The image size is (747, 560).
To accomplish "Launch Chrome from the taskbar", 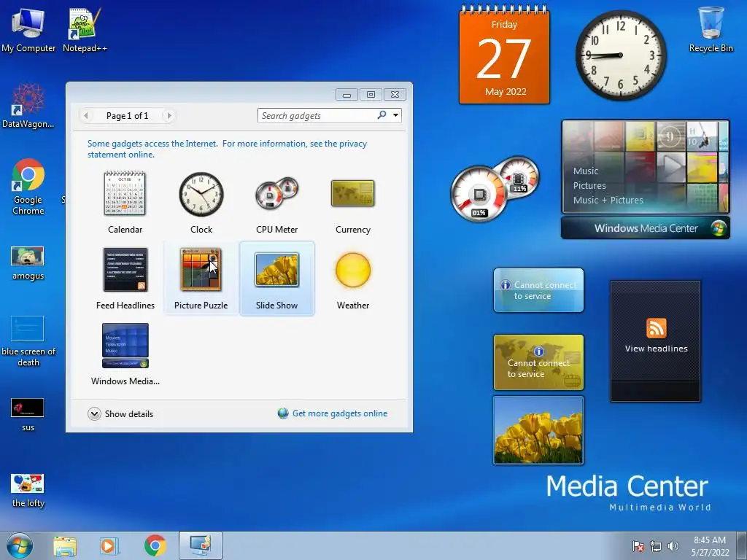I will pos(155,546).
